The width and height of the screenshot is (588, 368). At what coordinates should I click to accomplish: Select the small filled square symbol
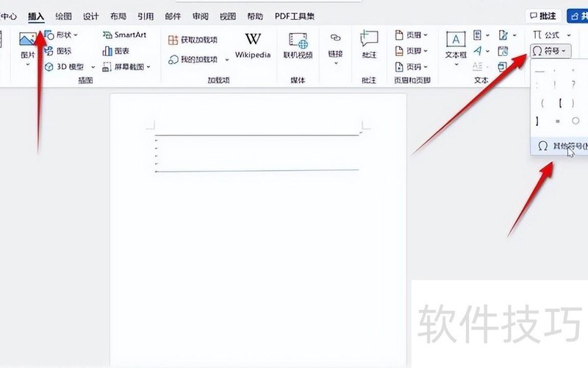558,121
